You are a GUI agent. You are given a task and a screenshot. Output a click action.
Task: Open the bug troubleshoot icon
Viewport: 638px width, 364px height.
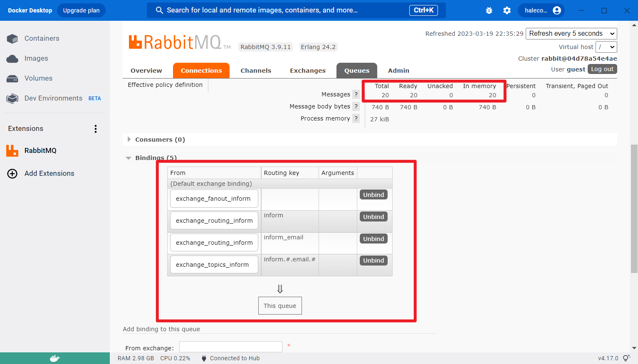click(x=489, y=10)
